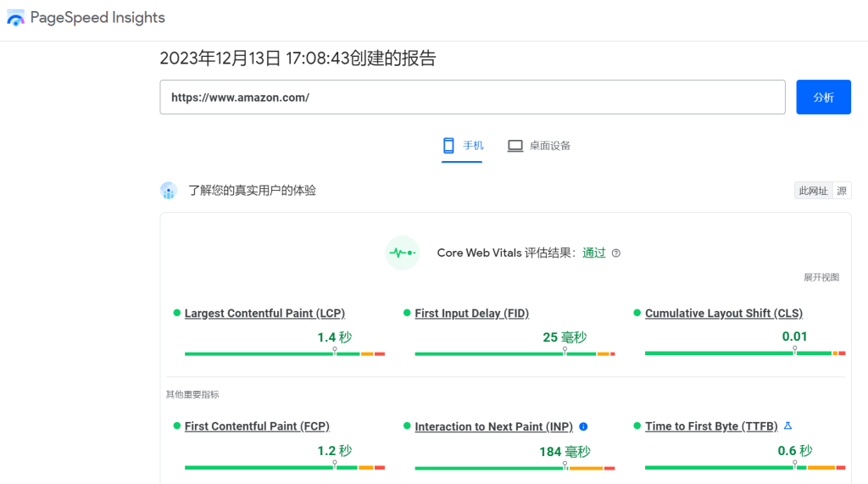Click the 184 毫秒 INP value
The height and width of the screenshot is (484, 868).
565,452
